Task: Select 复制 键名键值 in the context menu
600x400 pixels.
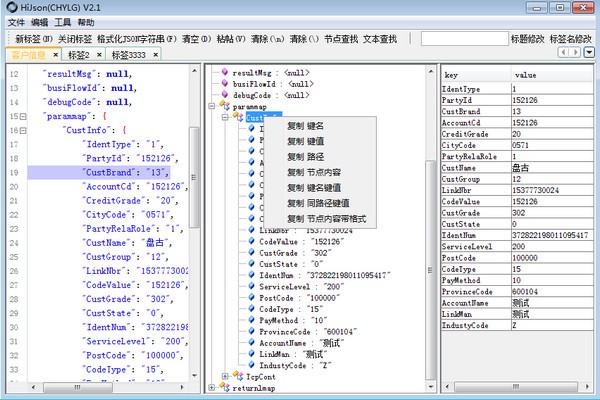Action: [x=313, y=187]
